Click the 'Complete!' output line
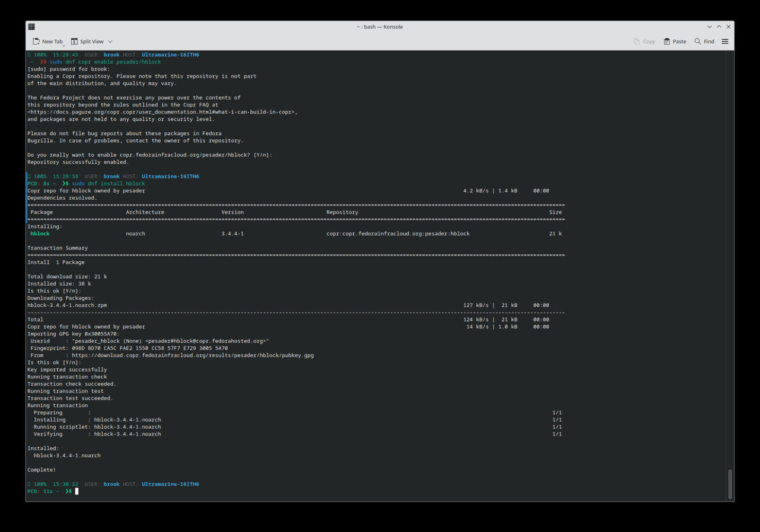The height and width of the screenshot is (532, 760). point(41,469)
